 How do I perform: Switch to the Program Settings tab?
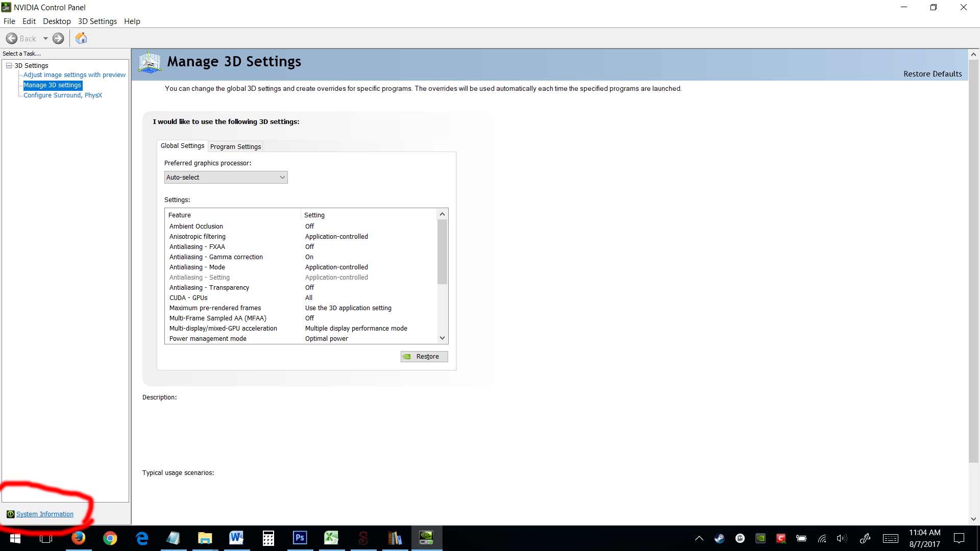(235, 147)
